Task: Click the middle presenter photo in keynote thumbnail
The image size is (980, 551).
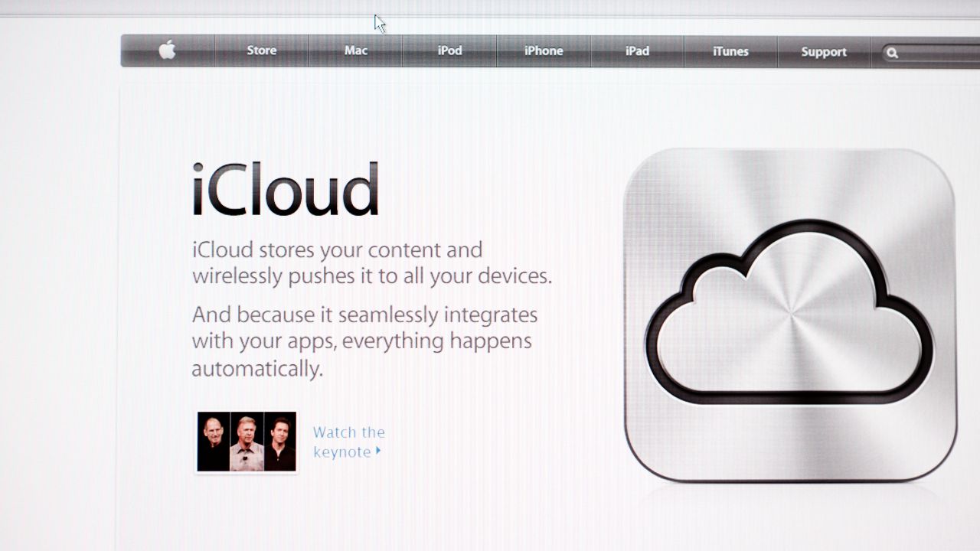Action: click(x=247, y=442)
